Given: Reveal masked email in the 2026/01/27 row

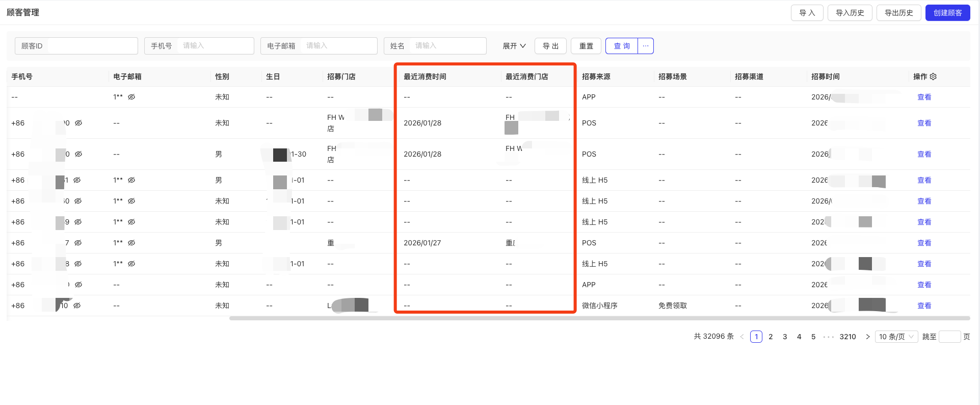Looking at the screenshot, I should (131, 243).
